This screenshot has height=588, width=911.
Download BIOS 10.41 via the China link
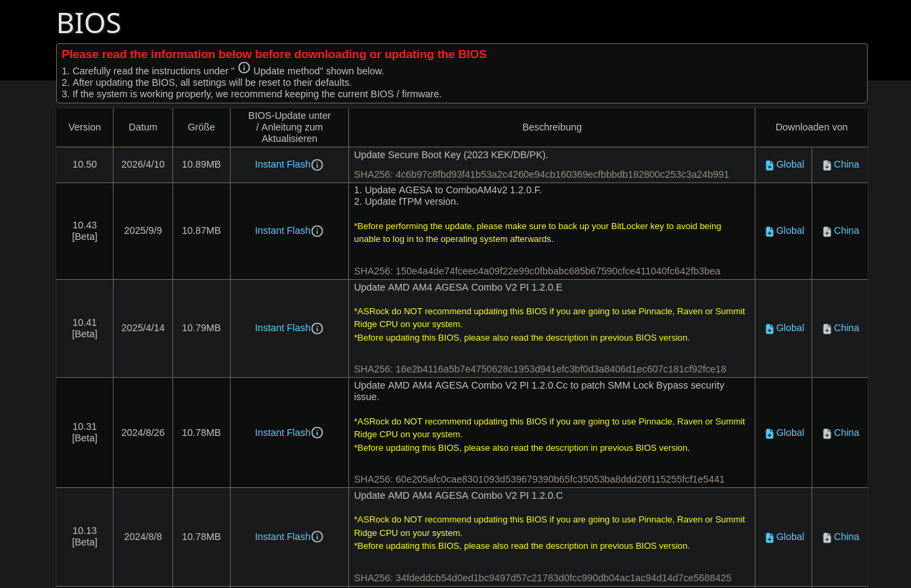pos(846,328)
